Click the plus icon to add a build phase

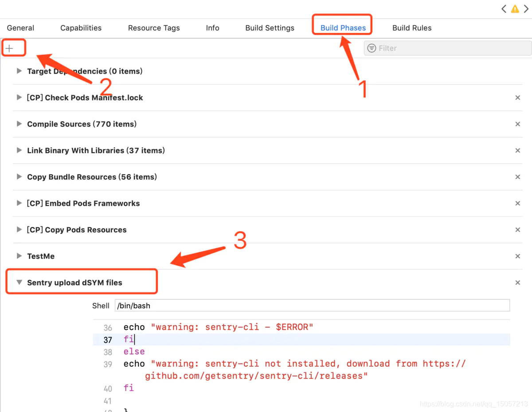9,48
